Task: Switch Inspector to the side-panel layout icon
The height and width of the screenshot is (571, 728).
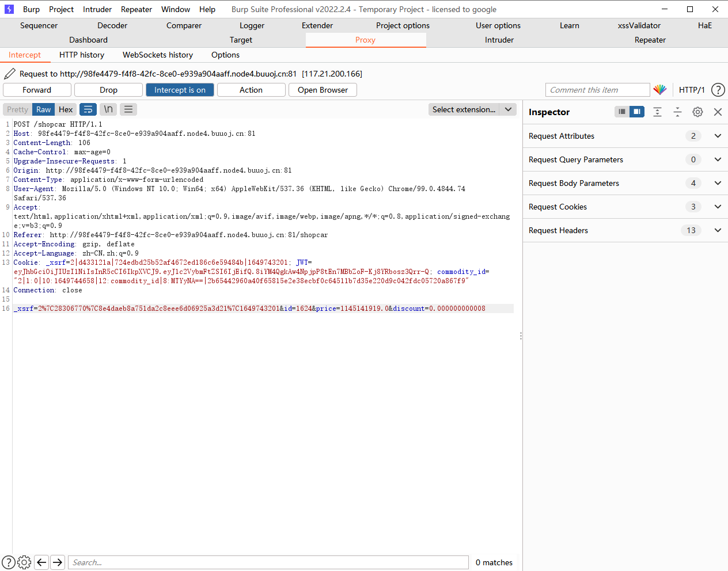Action: click(x=637, y=112)
